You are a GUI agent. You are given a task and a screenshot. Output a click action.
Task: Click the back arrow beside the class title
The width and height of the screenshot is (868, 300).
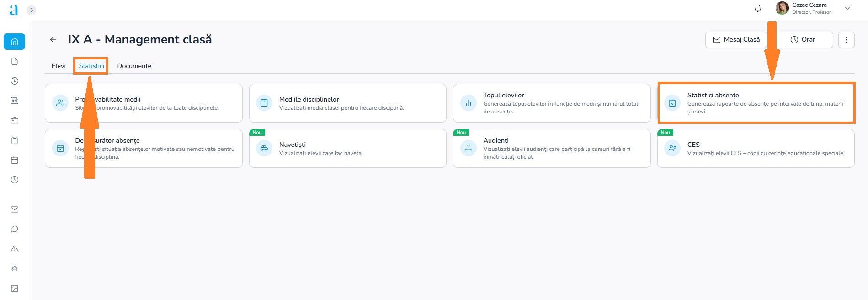53,40
